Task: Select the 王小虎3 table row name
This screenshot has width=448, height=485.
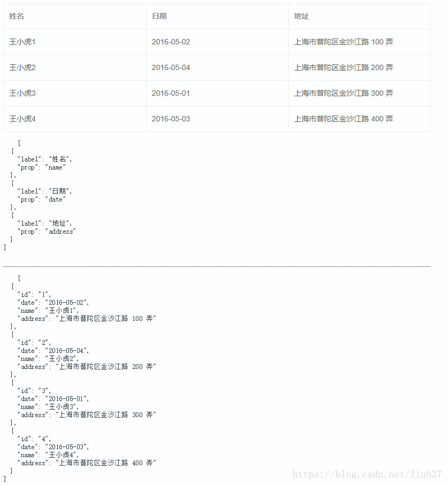Action: [22, 93]
